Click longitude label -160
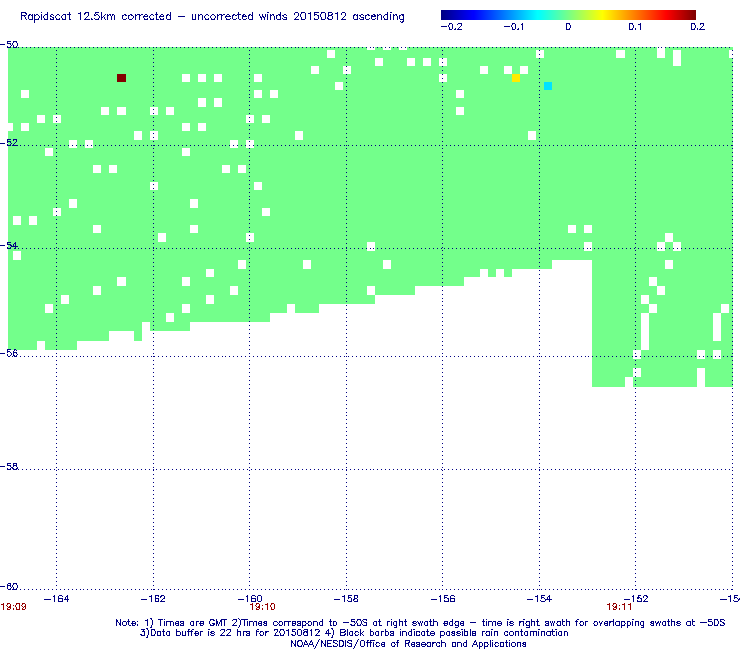The width and height of the screenshot is (740, 650). [250, 599]
